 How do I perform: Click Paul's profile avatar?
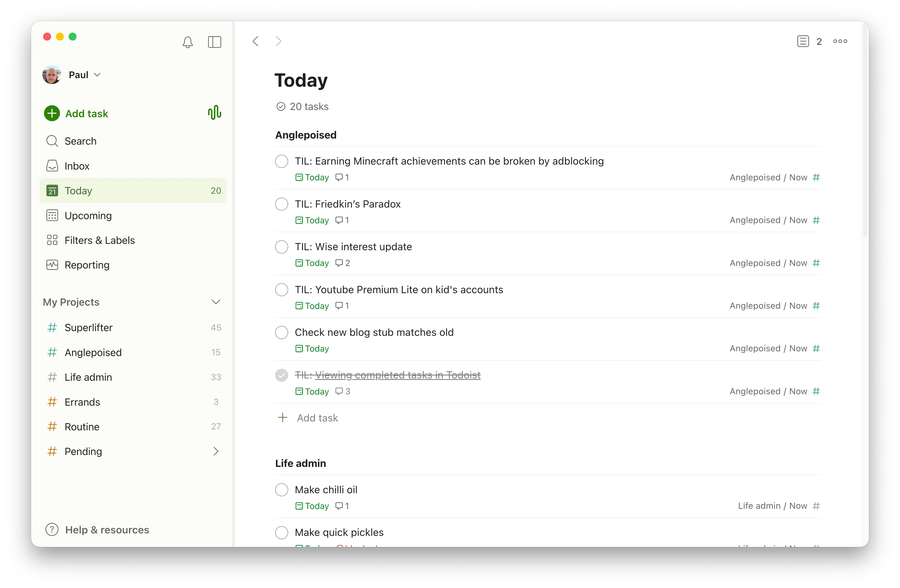(52, 75)
